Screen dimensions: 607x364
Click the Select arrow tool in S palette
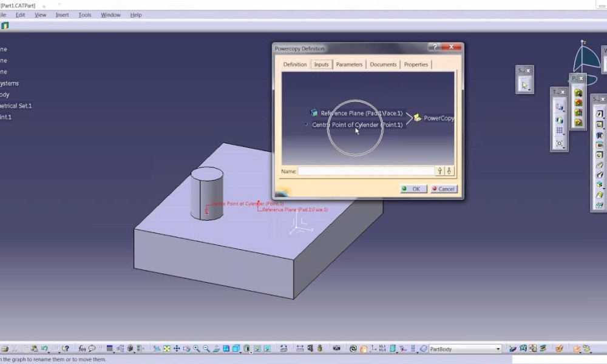524,85
